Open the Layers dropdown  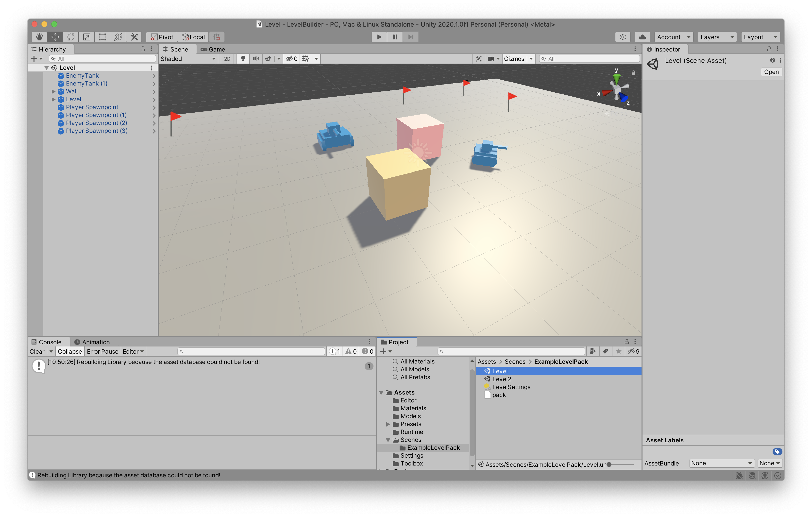pyautogui.click(x=717, y=37)
